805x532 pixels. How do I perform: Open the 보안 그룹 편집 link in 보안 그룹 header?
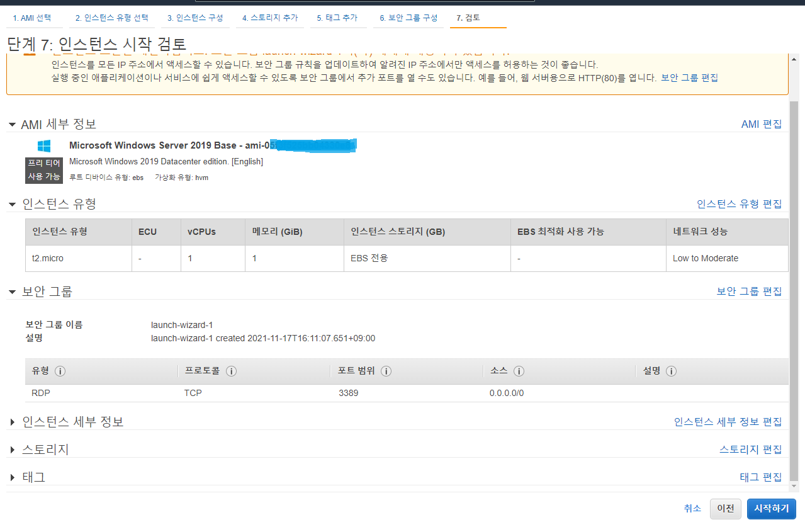click(749, 291)
